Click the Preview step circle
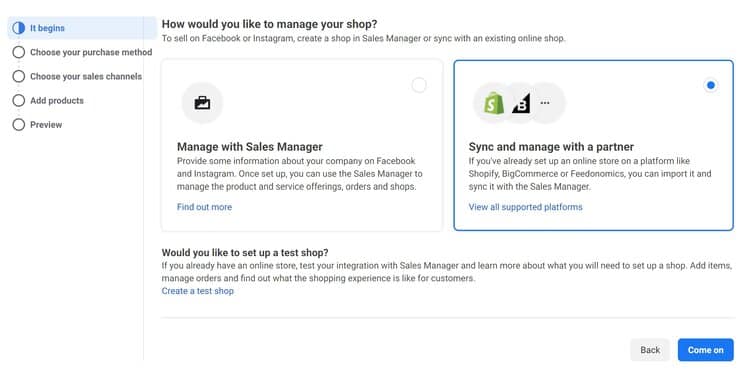 tap(19, 125)
